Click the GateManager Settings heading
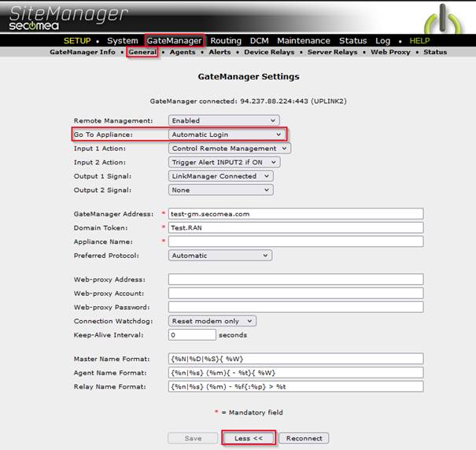The height and width of the screenshot is (450, 476). [249, 76]
